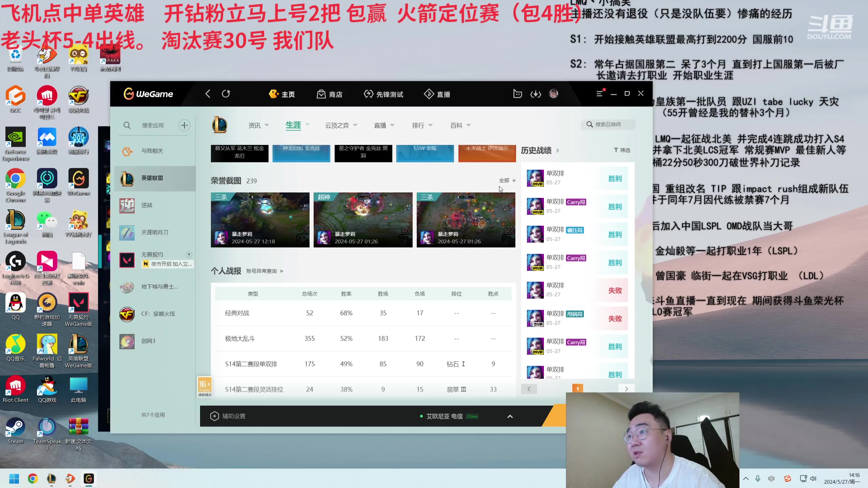This screenshot has height=488, width=868.
Task: Select CF: 穿越火线 in the sidebar
Action: [155, 314]
